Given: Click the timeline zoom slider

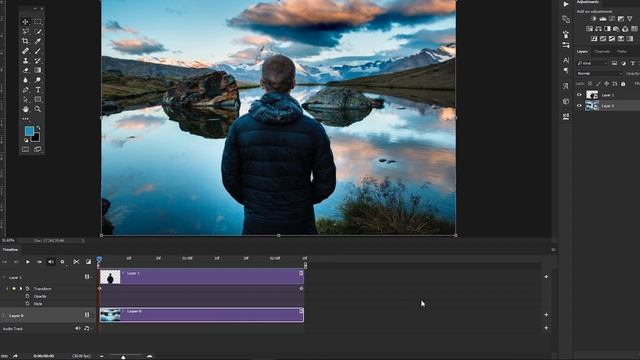Looking at the screenshot, I should coord(123,357).
